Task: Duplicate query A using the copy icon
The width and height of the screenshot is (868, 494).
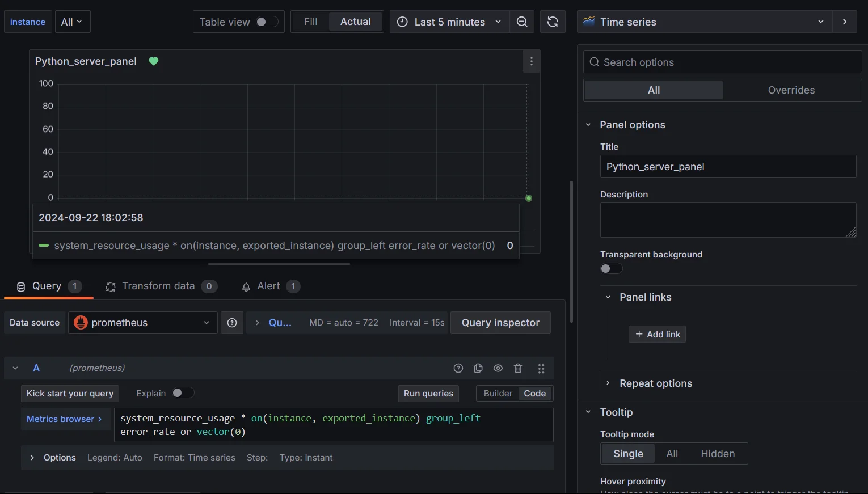Action: coord(478,368)
